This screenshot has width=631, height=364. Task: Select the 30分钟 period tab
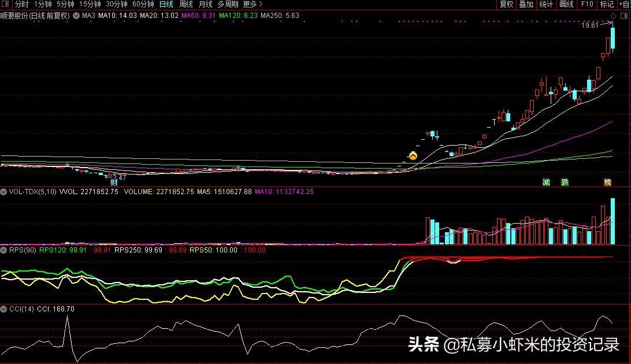pyautogui.click(x=116, y=4)
